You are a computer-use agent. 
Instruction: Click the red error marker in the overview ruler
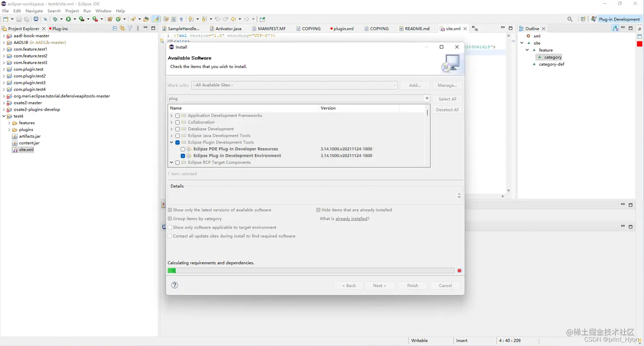pos(639,44)
